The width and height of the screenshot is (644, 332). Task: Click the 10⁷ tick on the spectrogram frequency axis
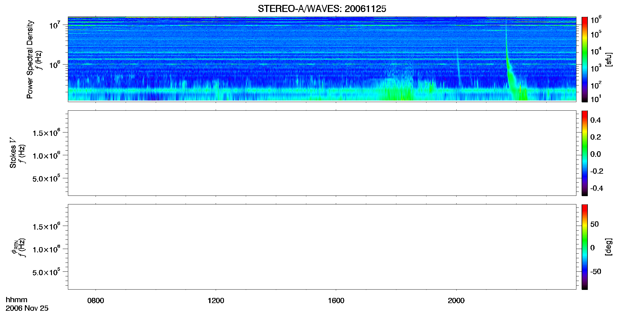tap(54, 25)
